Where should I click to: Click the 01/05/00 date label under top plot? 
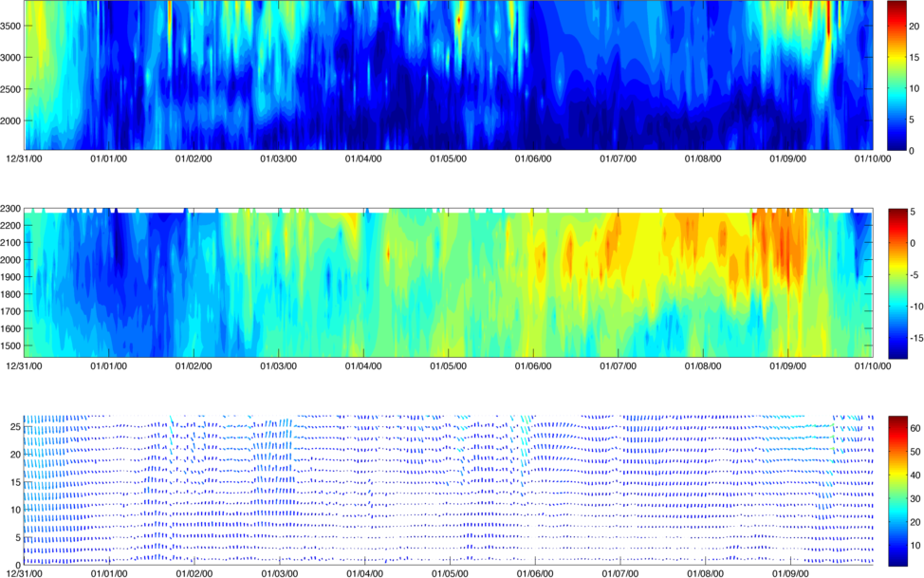[x=449, y=158]
